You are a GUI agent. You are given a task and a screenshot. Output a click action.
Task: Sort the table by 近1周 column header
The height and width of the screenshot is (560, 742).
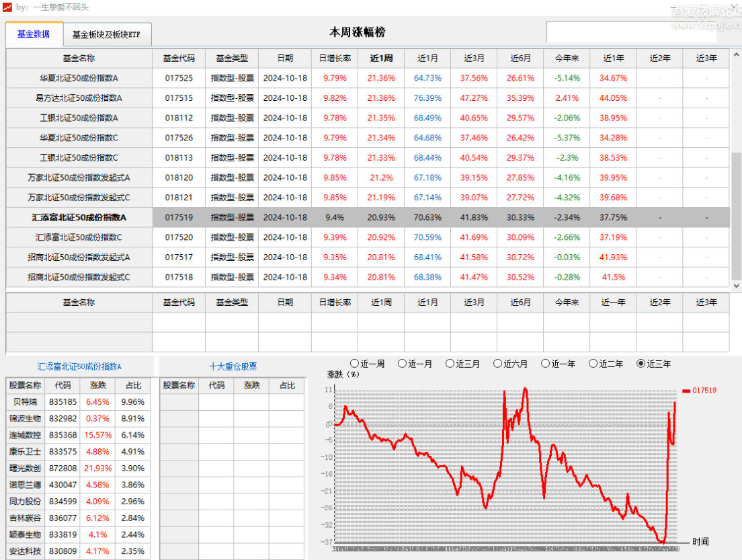pos(381,58)
